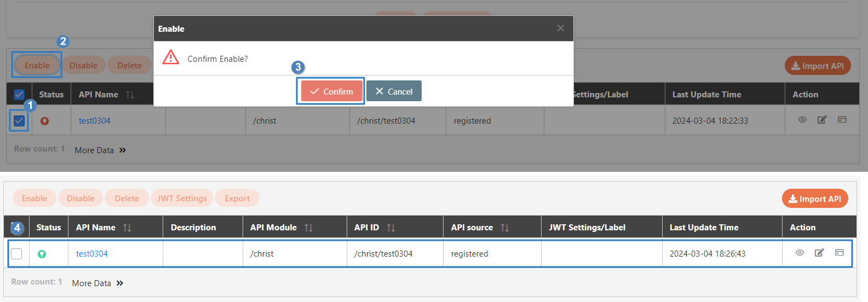
Task: Open JWT Settings from the action bar
Action: [182, 199]
